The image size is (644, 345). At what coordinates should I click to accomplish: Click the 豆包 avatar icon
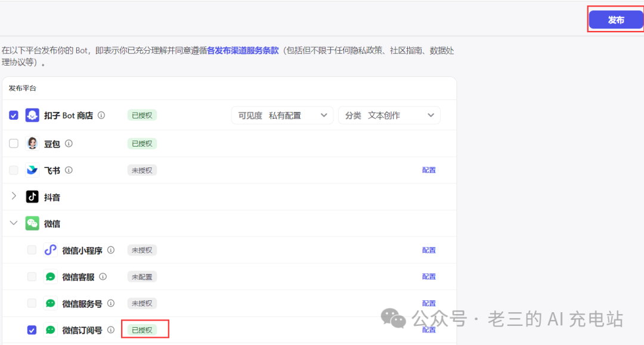(x=32, y=143)
